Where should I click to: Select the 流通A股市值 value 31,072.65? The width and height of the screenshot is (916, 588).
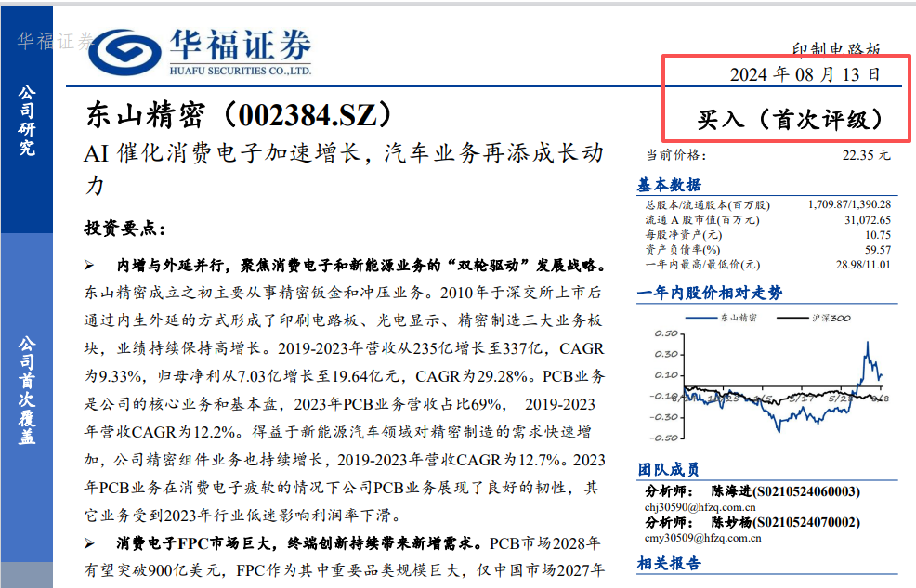[x=868, y=219]
